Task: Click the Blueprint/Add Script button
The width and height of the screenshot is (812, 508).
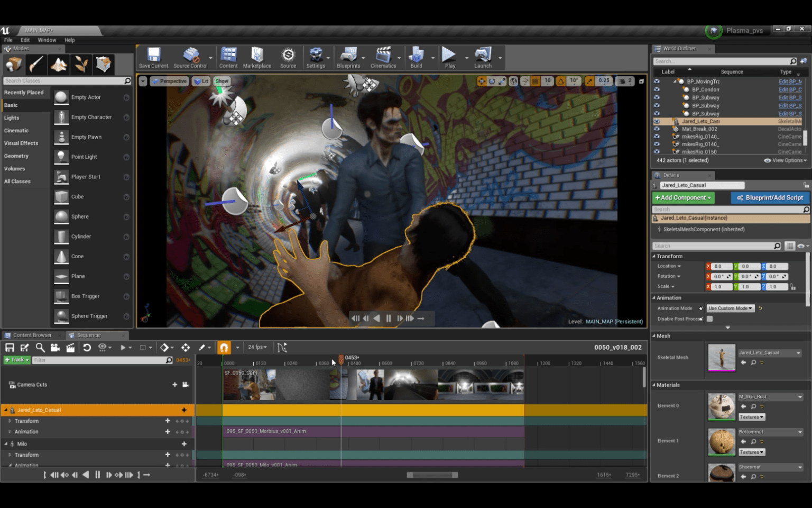Action: click(770, 197)
